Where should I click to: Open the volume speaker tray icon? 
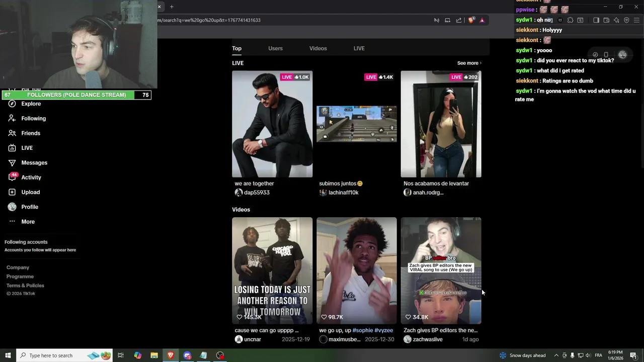click(588, 355)
